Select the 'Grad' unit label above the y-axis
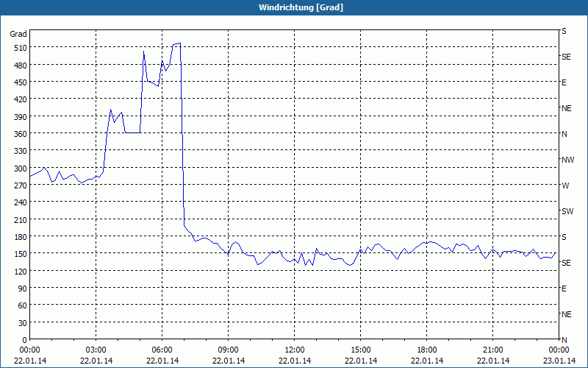The image size is (588, 368). [18, 34]
